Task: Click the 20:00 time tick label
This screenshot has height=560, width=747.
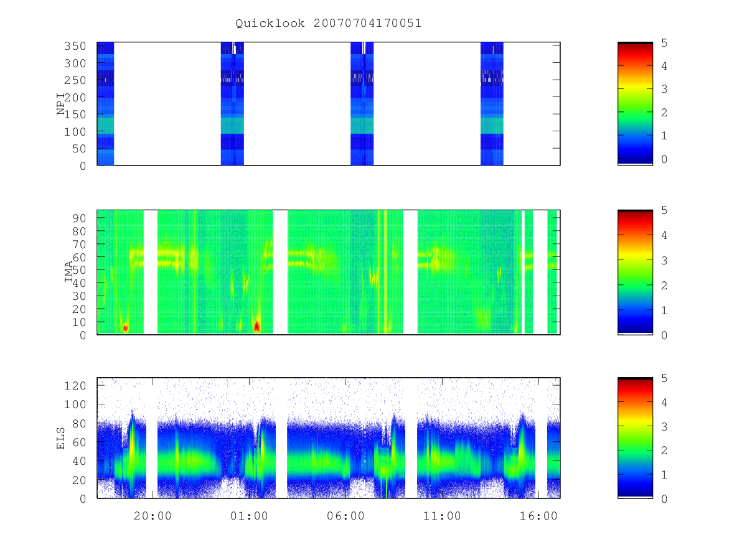Action: [x=153, y=516]
